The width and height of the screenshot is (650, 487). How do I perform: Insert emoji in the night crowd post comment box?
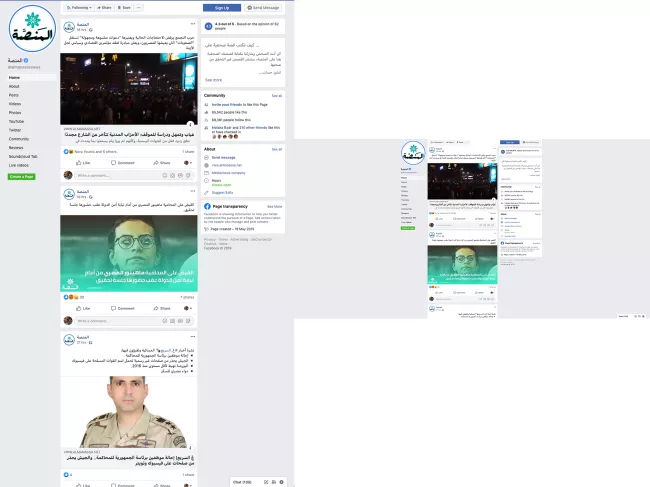(165, 175)
